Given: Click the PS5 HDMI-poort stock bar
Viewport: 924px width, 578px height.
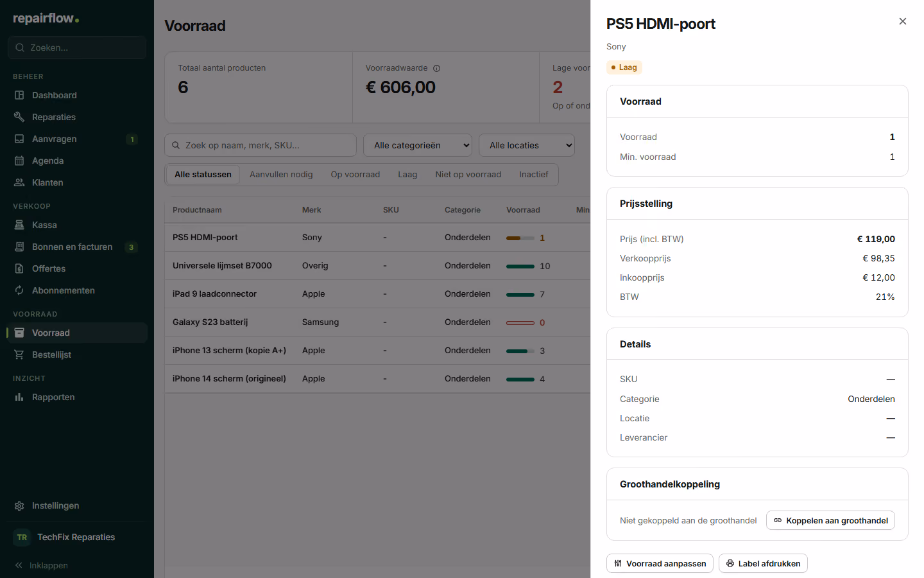Looking at the screenshot, I should (520, 238).
